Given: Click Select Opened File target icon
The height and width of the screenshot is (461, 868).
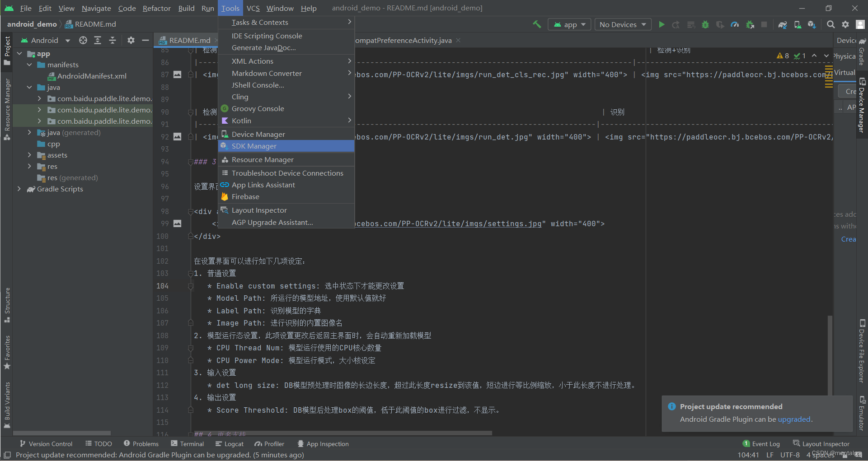Looking at the screenshot, I should pos(83,40).
